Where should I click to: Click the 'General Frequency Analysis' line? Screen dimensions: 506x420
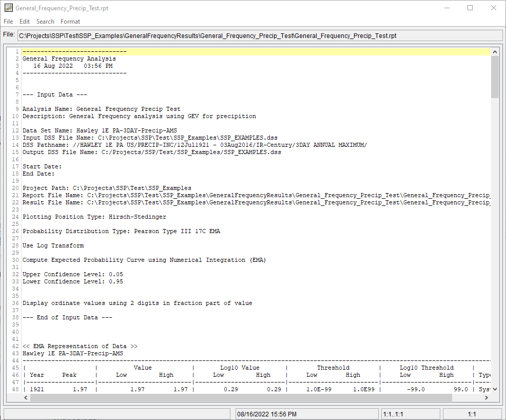(69, 59)
